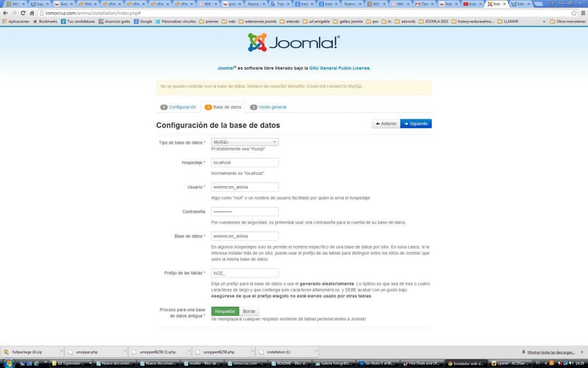Open the Google bookmark
The height and width of the screenshot is (368, 588).
point(143,21)
